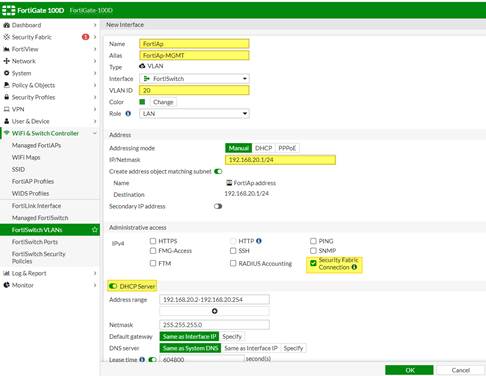Toggle the DHCP Server switch
Viewport: 486px width, 376px height.
(x=113, y=286)
